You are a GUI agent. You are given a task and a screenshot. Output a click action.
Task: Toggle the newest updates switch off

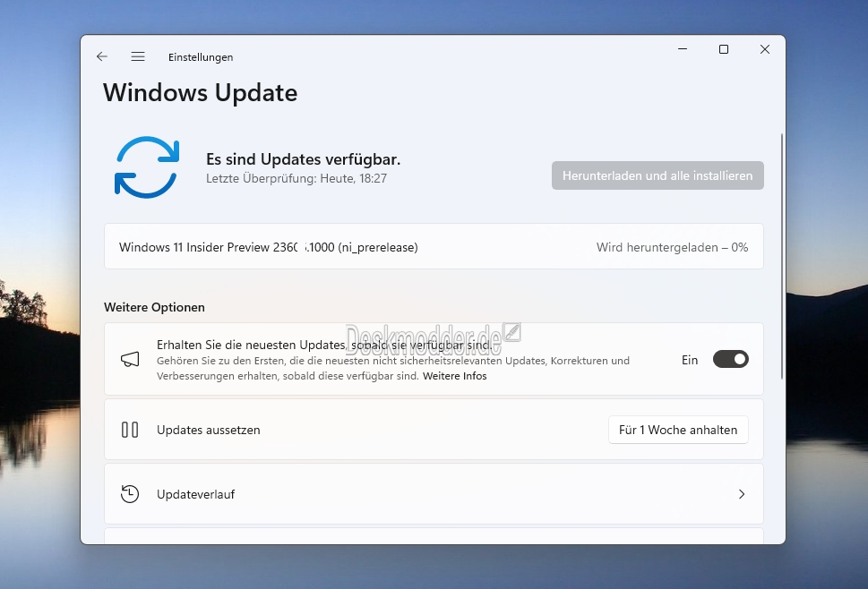click(x=731, y=360)
